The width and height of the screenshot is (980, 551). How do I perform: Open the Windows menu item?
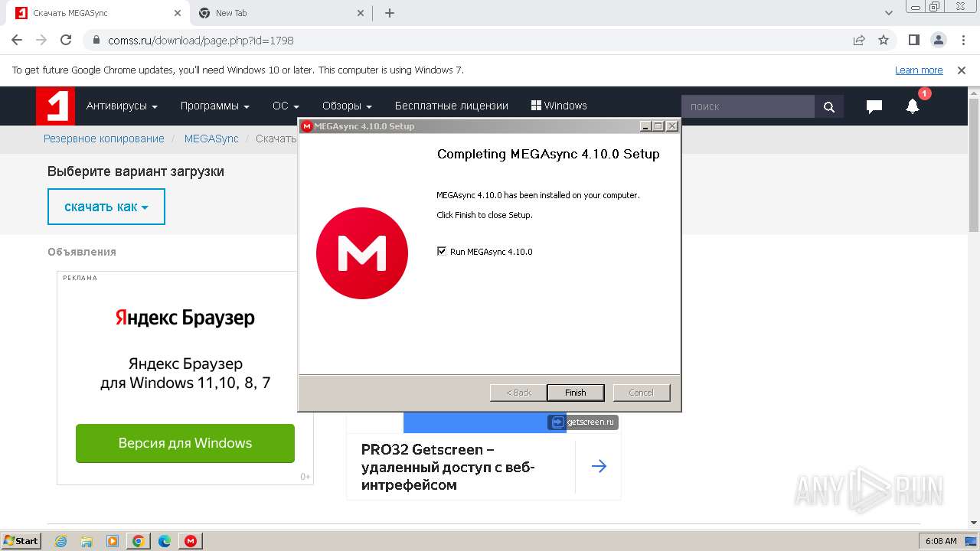(559, 106)
